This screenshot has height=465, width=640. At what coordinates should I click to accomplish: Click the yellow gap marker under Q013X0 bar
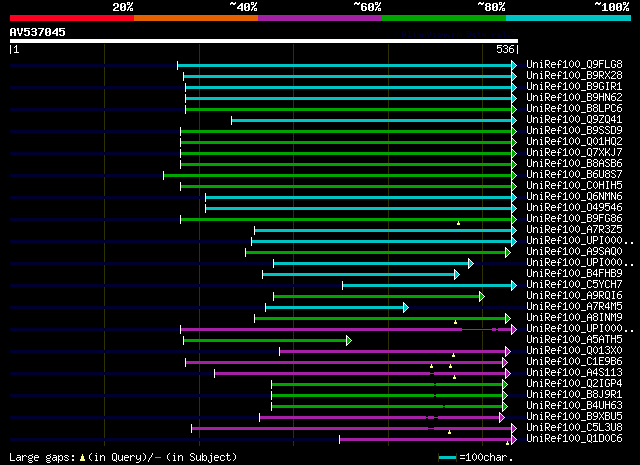pos(453,355)
